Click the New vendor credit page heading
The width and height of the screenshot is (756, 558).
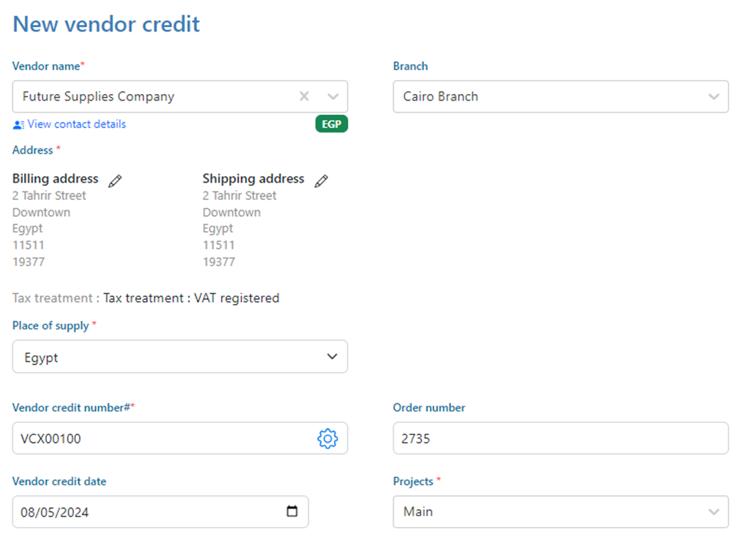(106, 24)
